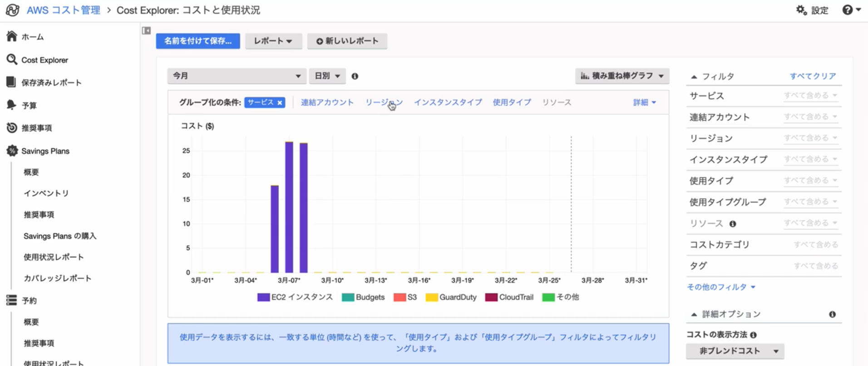Open 保存済みレポート in sidebar

(52, 83)
